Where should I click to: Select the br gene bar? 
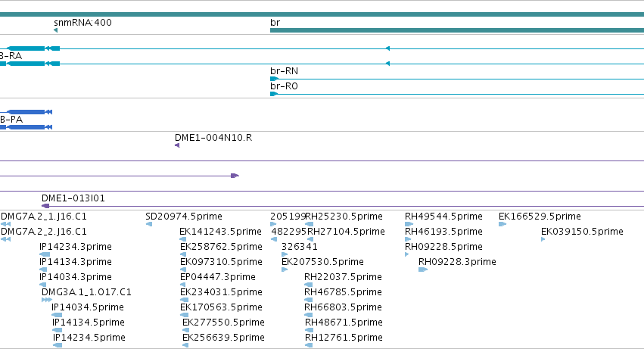(457, 30)
